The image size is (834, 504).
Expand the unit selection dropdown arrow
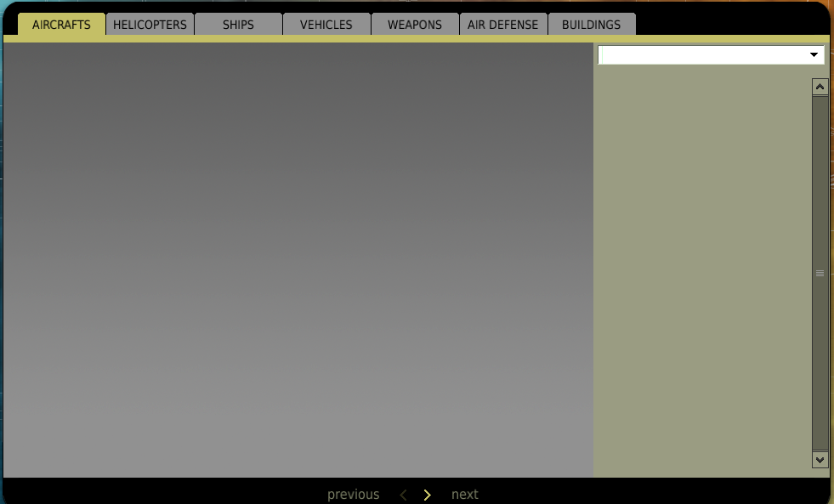point(814,54)
